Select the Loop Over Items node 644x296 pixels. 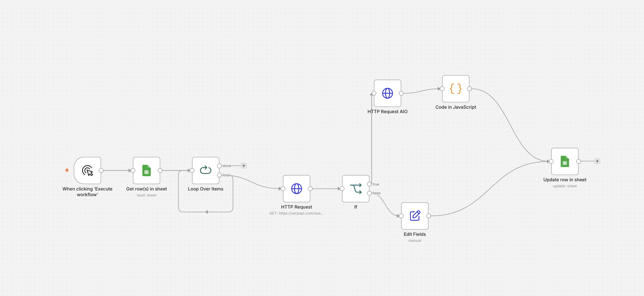[206, 171]
